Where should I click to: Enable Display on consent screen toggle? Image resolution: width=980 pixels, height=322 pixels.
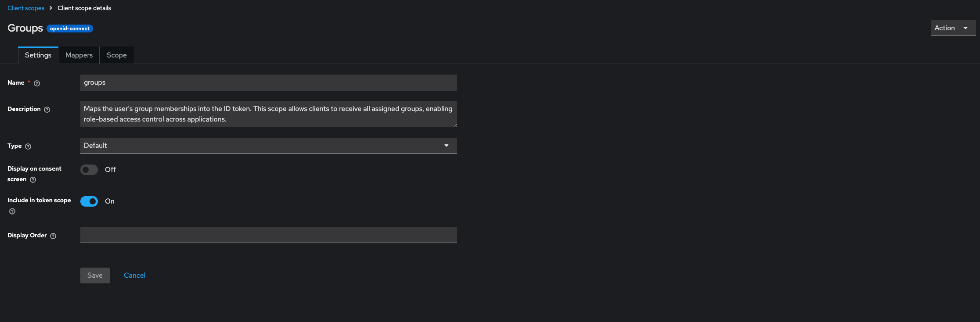coord(89,170)
